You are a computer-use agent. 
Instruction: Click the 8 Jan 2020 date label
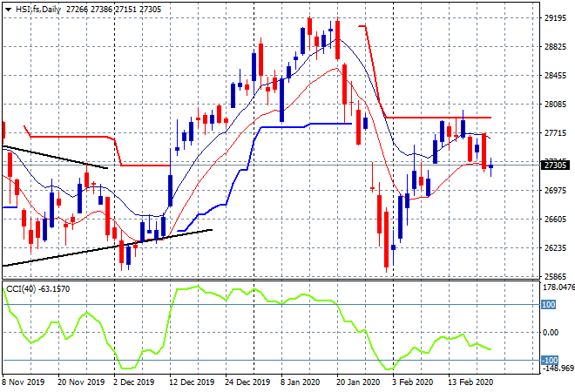[300, 382]
